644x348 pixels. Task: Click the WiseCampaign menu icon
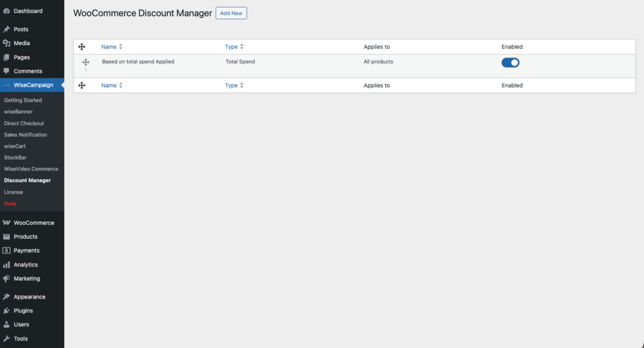[x=6, y=85]
